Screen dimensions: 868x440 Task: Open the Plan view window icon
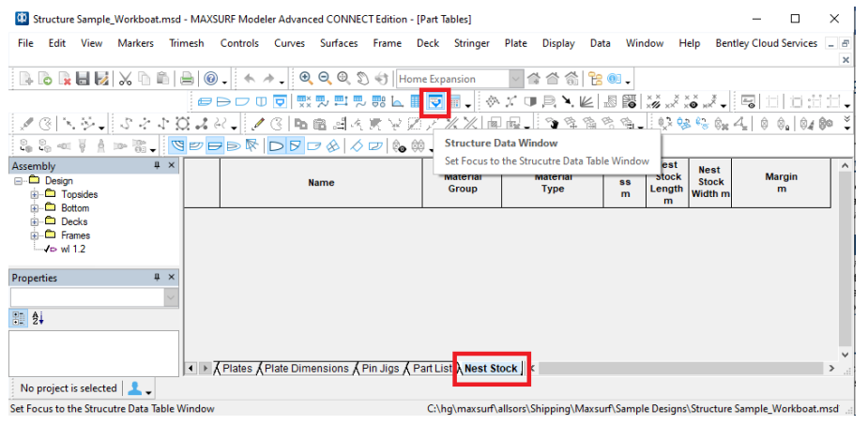223,102
